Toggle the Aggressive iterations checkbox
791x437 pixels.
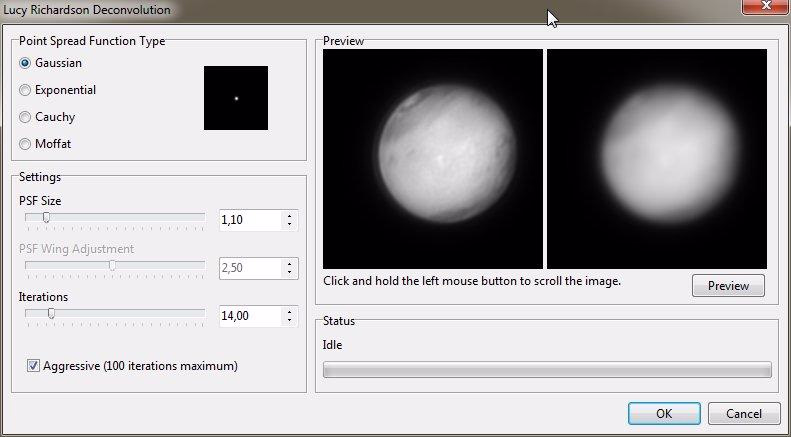point(34,366)
